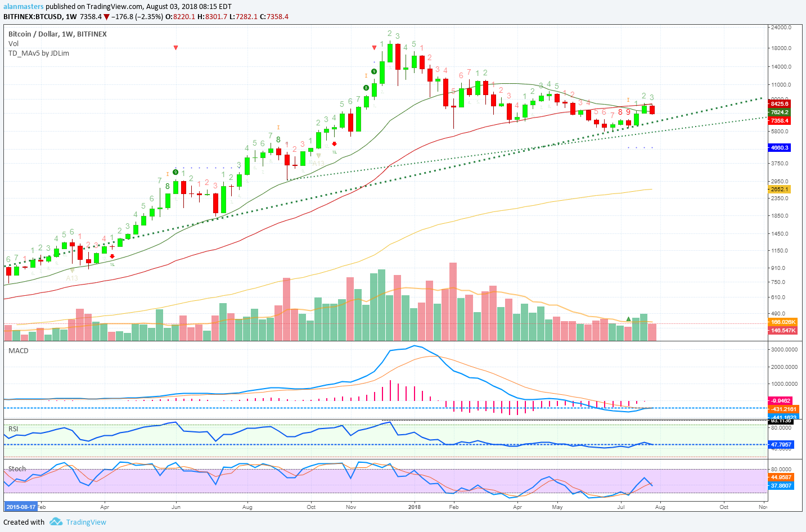
Task: Click the green up-triangle marker above July volume bars
Action: 628,319
